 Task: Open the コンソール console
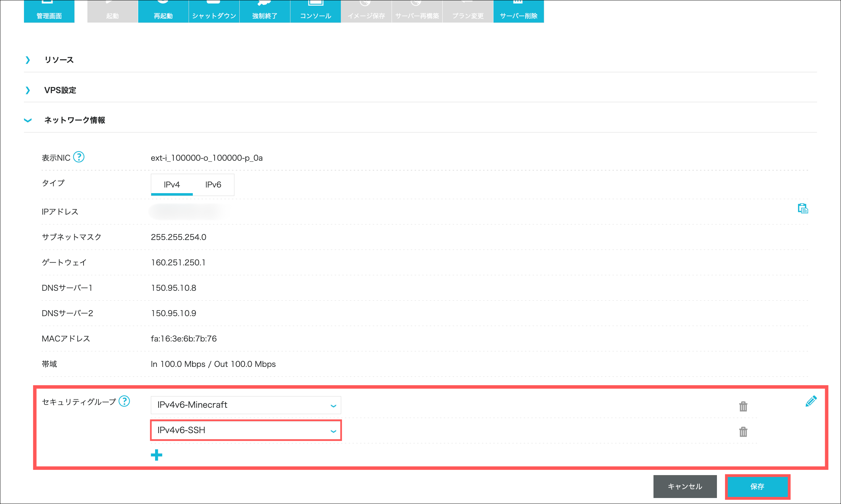pyautogui.click(x=315, y=11)
